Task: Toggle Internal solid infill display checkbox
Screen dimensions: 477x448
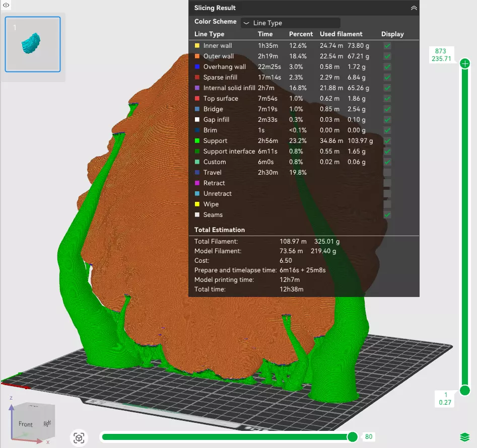Action: click(387, 88)
